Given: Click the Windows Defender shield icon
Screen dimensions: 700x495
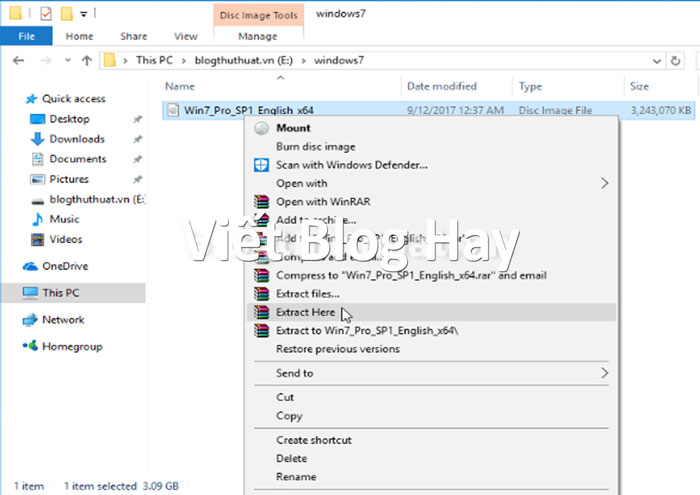Looking at the screenshot, I should (262, 165).
